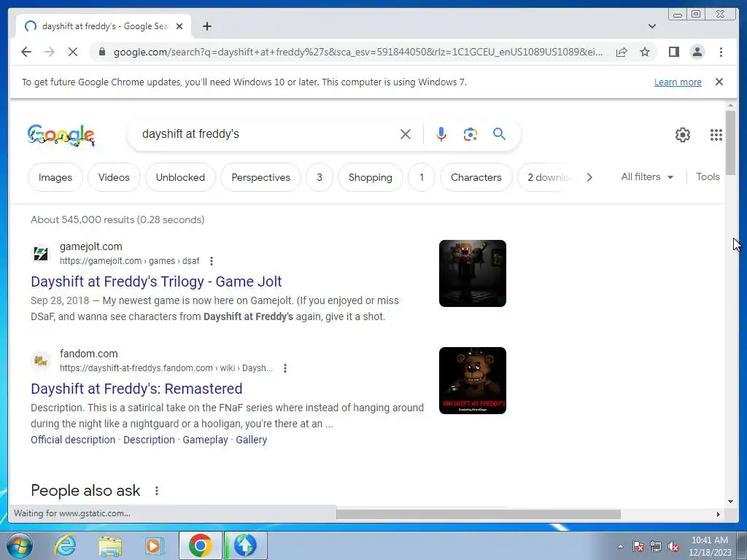Open Windows Media Player from taskbar
This screenshot has height=560, width=747.
pos(153,545)
